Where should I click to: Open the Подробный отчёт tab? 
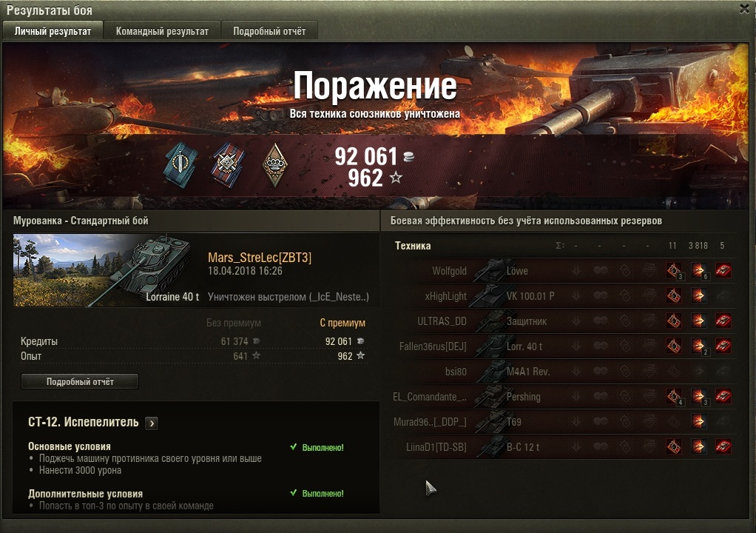click(269, 31)
